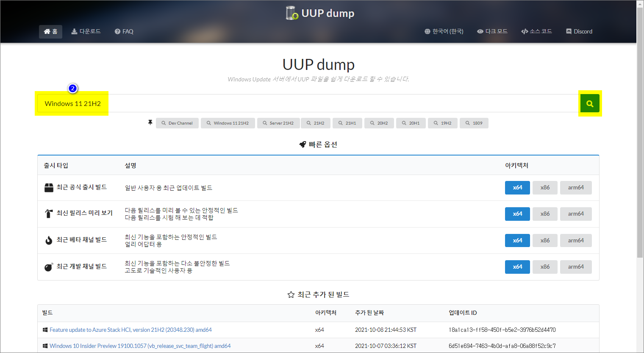Click the box icon for latest public release build

coord(49,188)
